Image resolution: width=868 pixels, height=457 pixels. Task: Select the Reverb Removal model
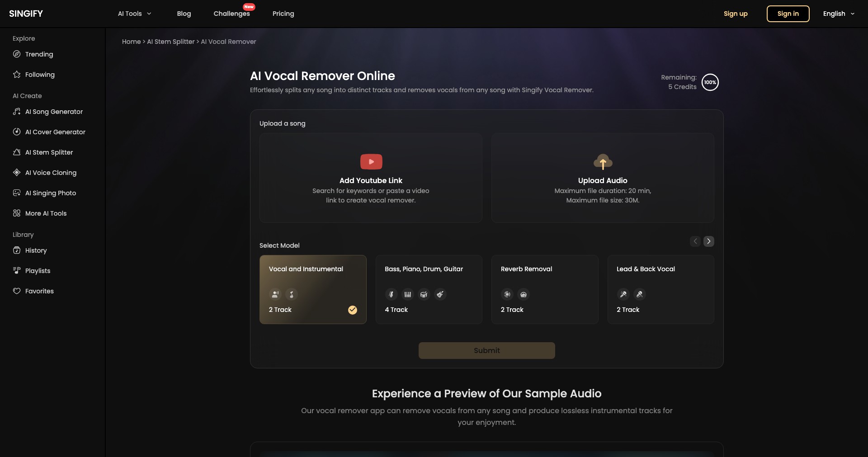coord(545,289)
